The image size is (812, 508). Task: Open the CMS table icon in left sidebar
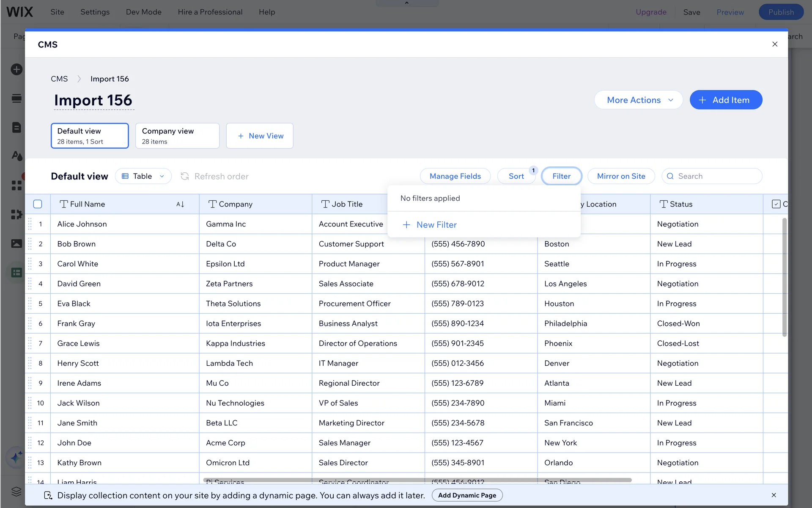pyautogui.click(x=16, y=273)
